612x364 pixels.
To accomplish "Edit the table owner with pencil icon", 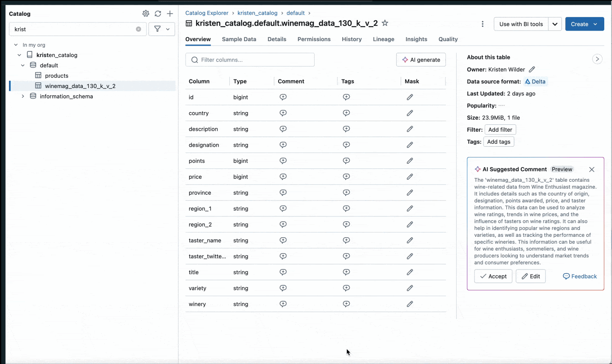I will (x=532, y=69).
